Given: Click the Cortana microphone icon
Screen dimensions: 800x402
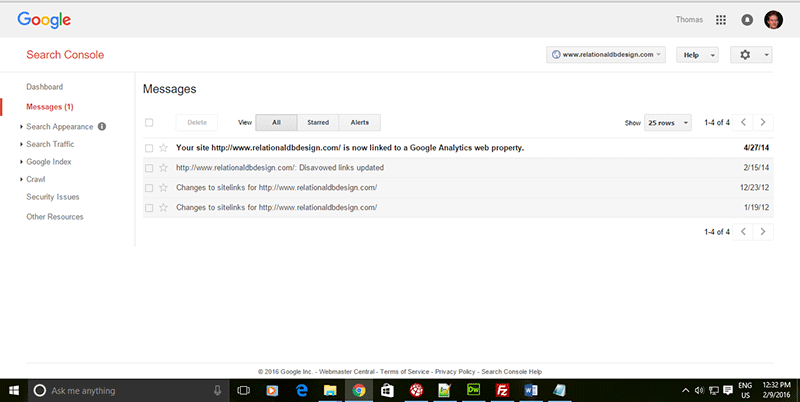Looking at the screenshot, I should point(217,391).
